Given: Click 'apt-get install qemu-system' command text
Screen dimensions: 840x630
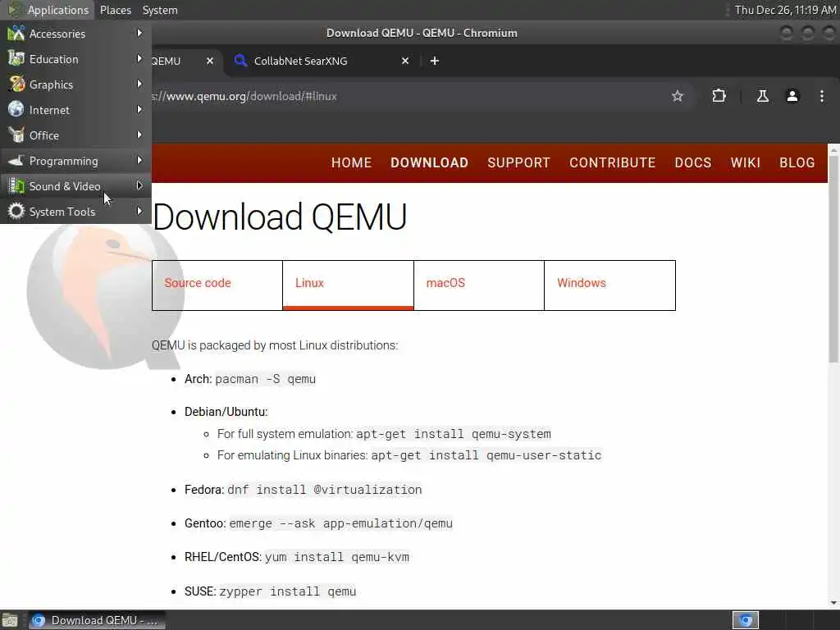Looking at the screenshot, I should click(454, 434).
